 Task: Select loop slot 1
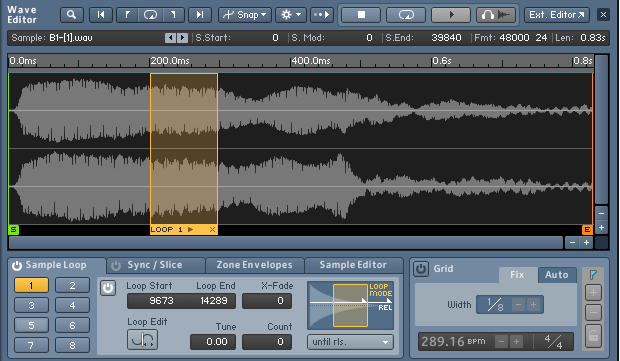(x=31, y=285)
